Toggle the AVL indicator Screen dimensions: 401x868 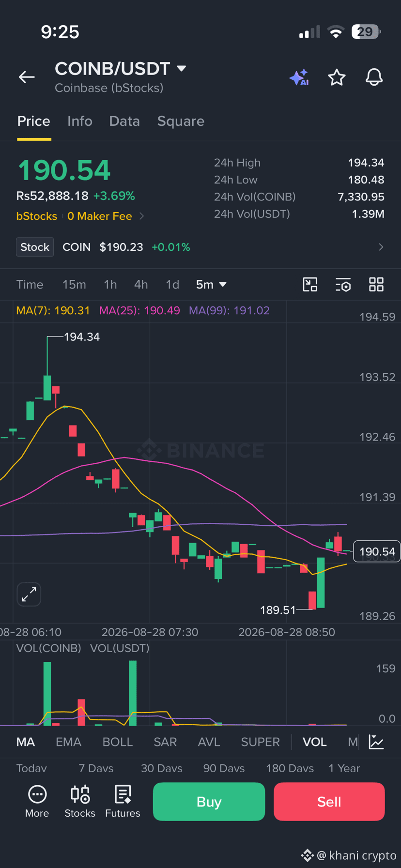click(209, 742)
